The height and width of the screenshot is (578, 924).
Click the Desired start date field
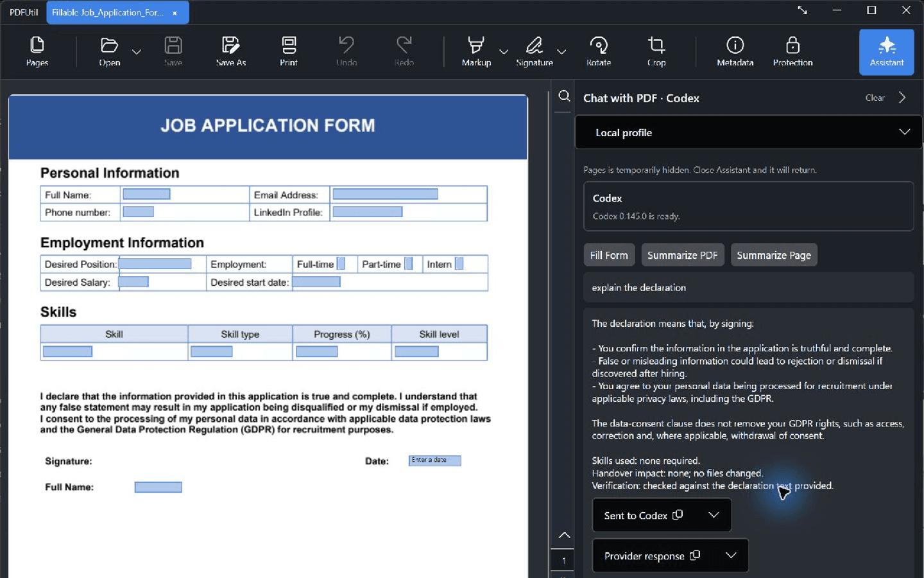[x=316, y=281]
